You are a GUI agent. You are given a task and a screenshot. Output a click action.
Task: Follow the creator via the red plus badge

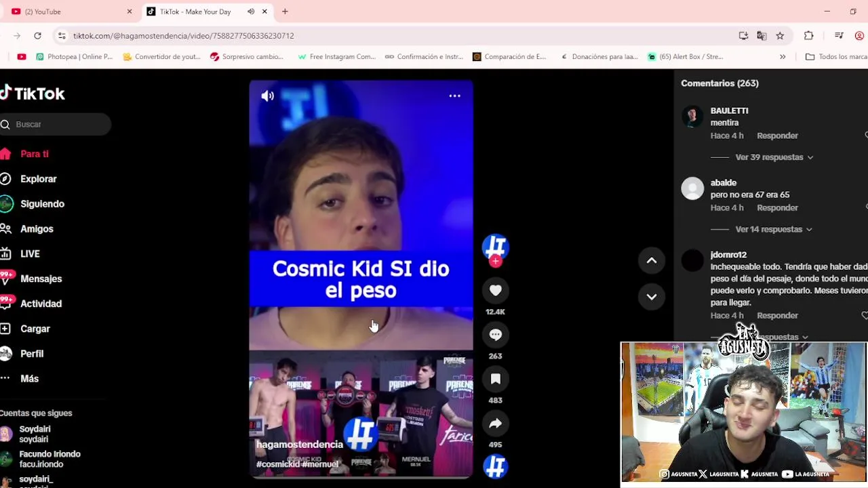pyautogui.click(x=496, y=262)
